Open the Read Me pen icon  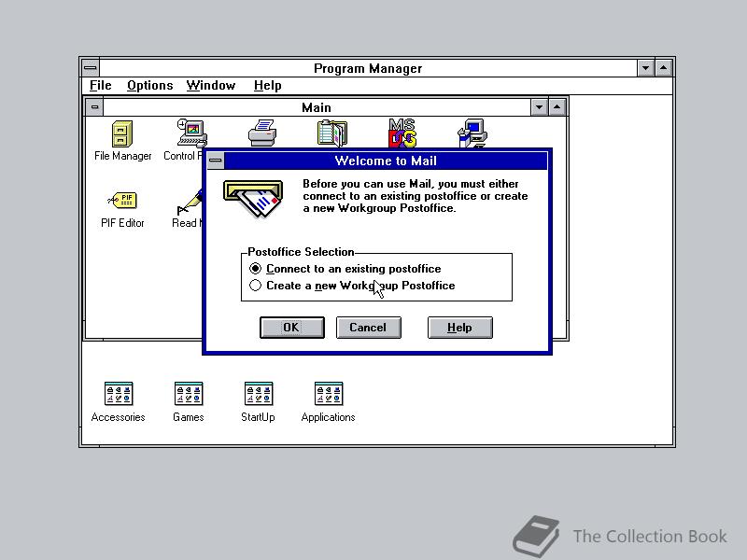click(x=190, y=202)
